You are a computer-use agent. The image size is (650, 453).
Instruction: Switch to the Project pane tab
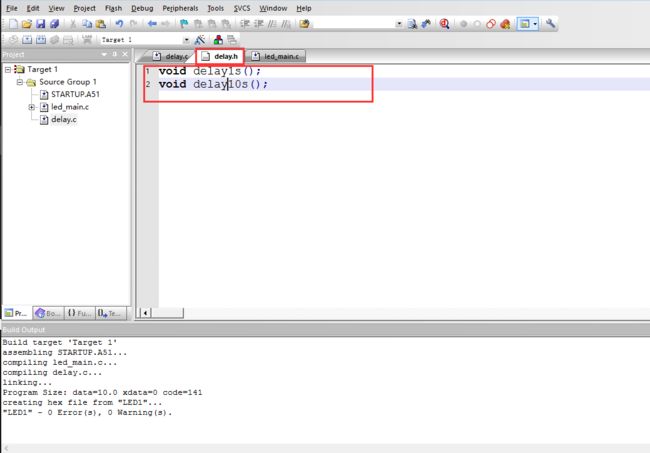16,313
